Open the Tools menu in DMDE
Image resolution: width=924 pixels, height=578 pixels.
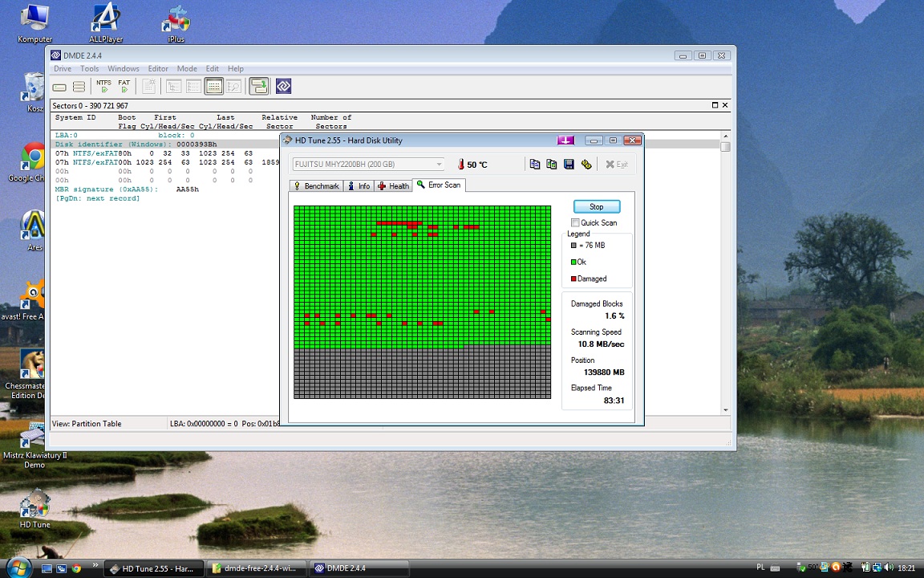pyautogui.click(x=90, y=68)
